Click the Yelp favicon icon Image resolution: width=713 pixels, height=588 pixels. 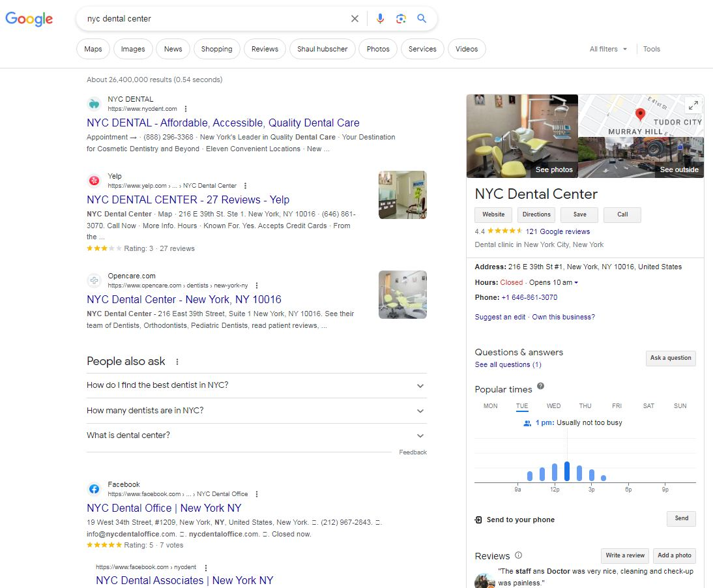94,181
